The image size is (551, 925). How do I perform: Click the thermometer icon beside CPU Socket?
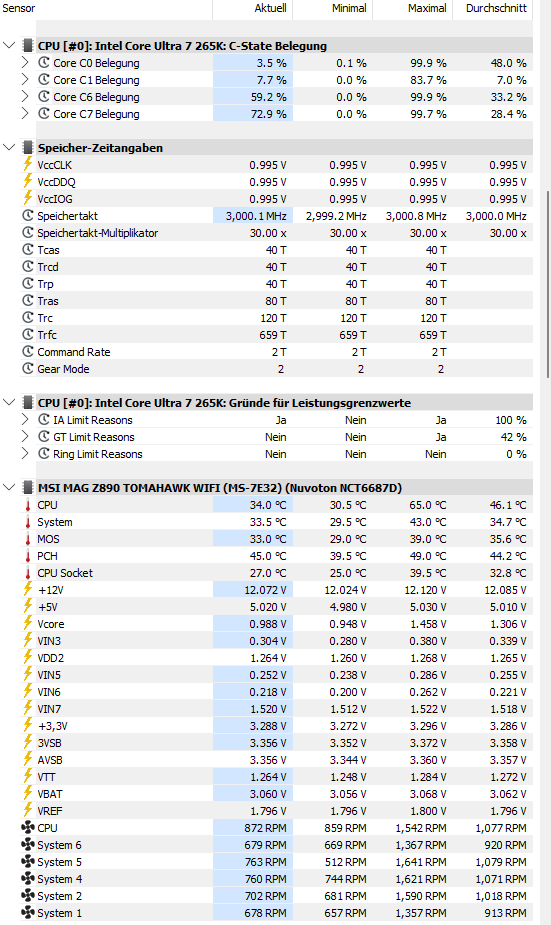point(28,573)
